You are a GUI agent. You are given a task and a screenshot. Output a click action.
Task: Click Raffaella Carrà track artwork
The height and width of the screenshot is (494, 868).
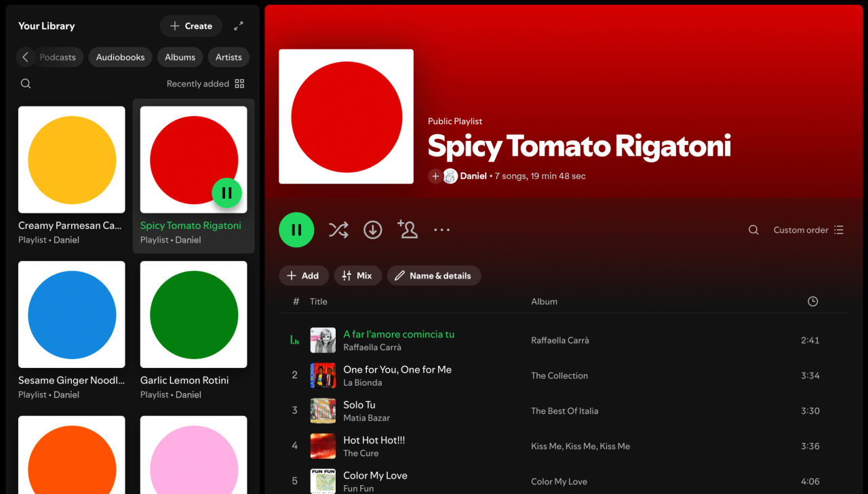point(323,340)
